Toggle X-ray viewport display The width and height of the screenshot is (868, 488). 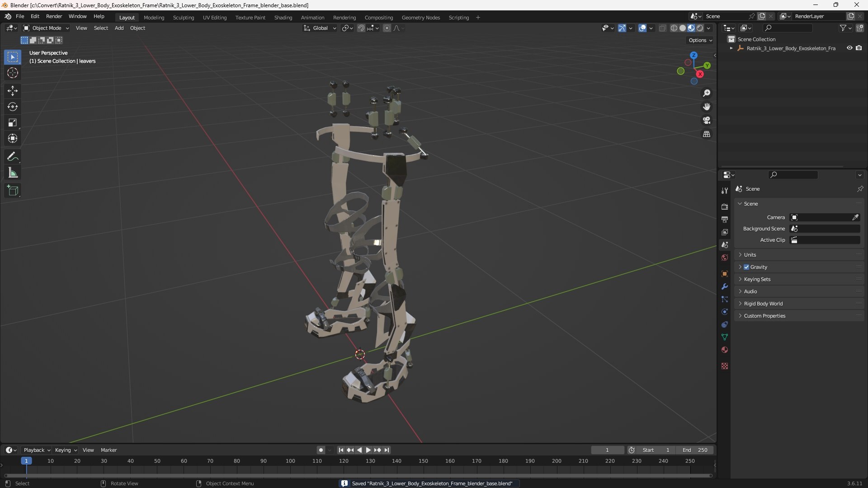[663, 28]
